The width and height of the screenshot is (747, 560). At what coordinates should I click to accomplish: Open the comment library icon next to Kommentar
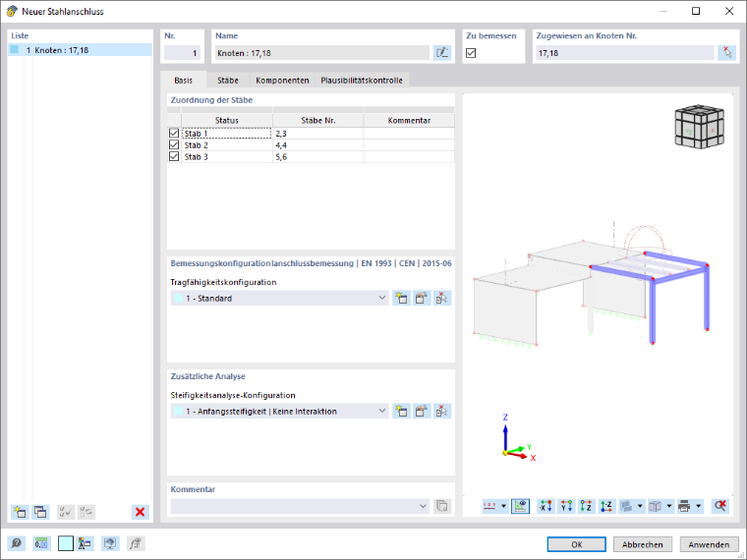[x=442, y=506]
